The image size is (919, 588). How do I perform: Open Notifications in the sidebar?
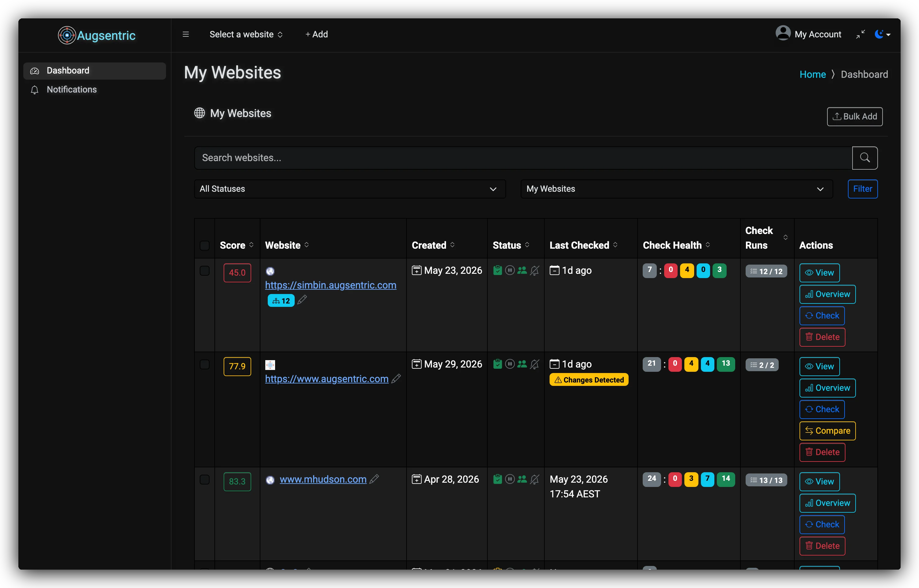tap(95, 89)
